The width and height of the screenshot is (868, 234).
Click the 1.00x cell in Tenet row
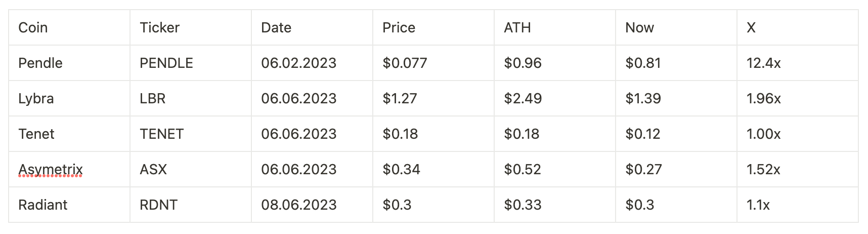(x=798, y=134)
